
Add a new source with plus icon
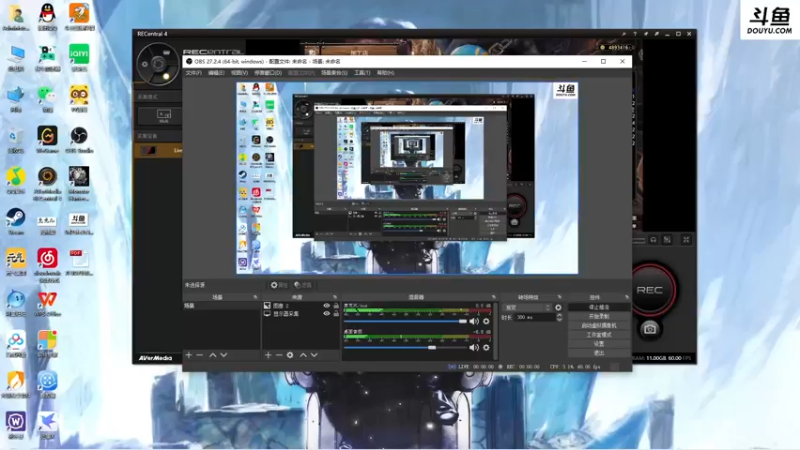point(268,355)
